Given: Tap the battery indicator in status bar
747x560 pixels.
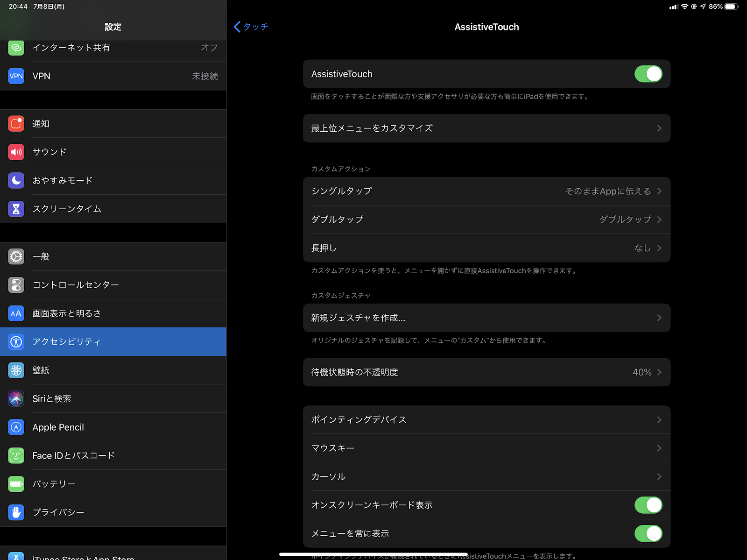Looking at the screenshot, I should [732, 7].
